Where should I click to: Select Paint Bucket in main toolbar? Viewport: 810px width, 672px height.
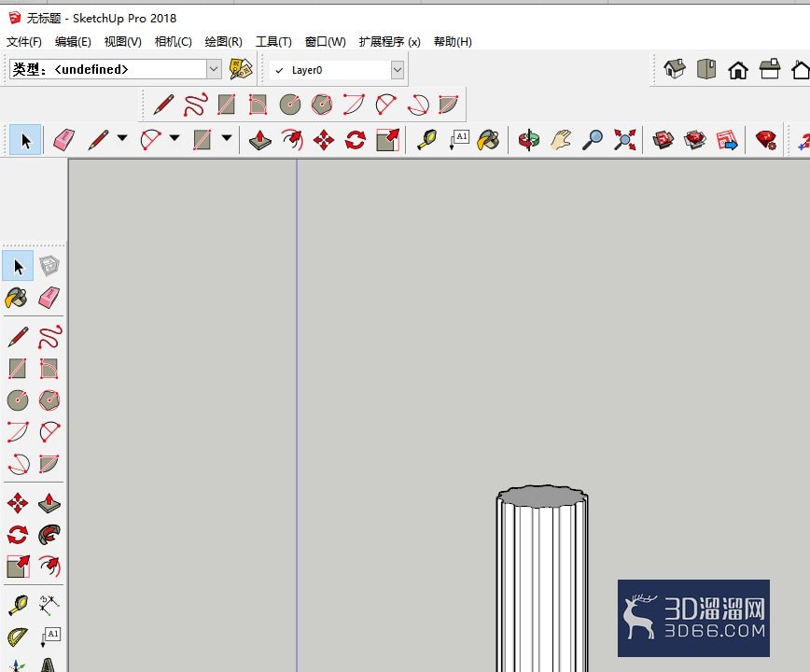click(x=488, y=140)
